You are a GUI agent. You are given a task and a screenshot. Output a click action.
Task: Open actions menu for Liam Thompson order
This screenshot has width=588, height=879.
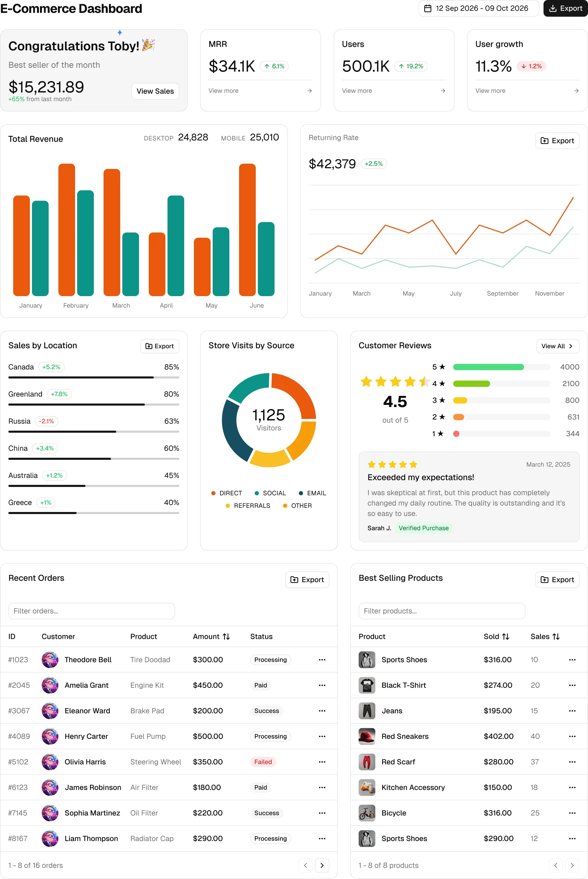coord(322,838)
